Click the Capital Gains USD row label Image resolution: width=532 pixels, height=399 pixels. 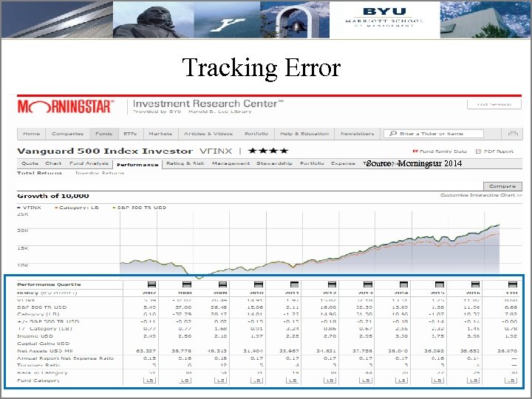(43, 344)
